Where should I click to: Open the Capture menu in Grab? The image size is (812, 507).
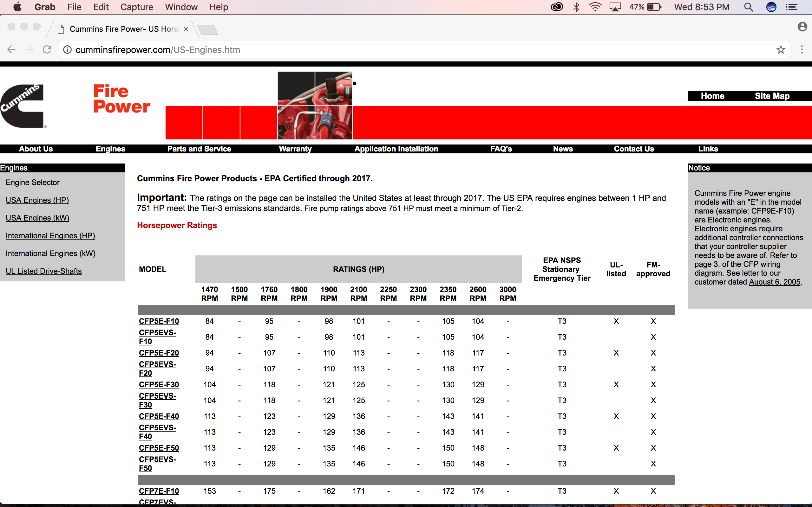[137, 7]
